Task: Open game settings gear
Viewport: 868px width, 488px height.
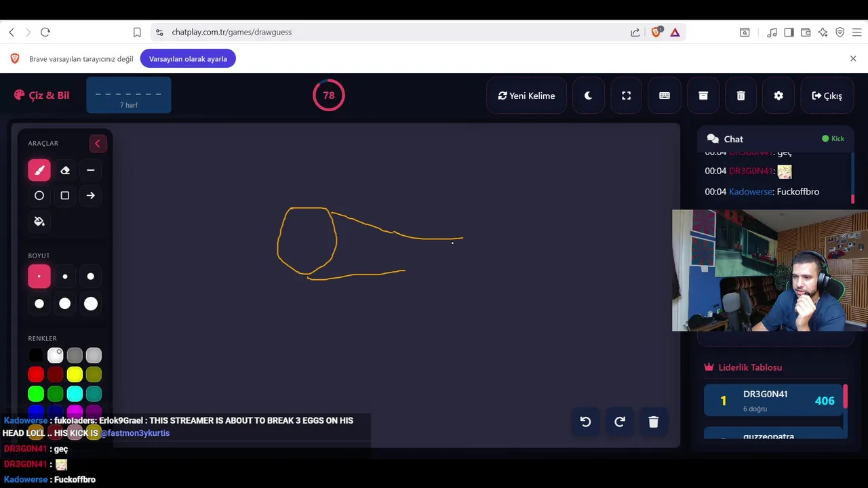Action: [x=778, y=96]
